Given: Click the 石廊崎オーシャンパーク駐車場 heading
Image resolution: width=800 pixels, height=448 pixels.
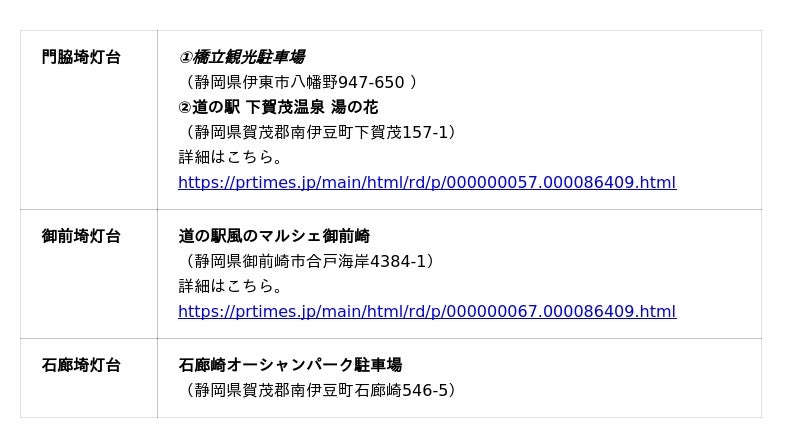Looking at the screenshot, I should (290, 366).
